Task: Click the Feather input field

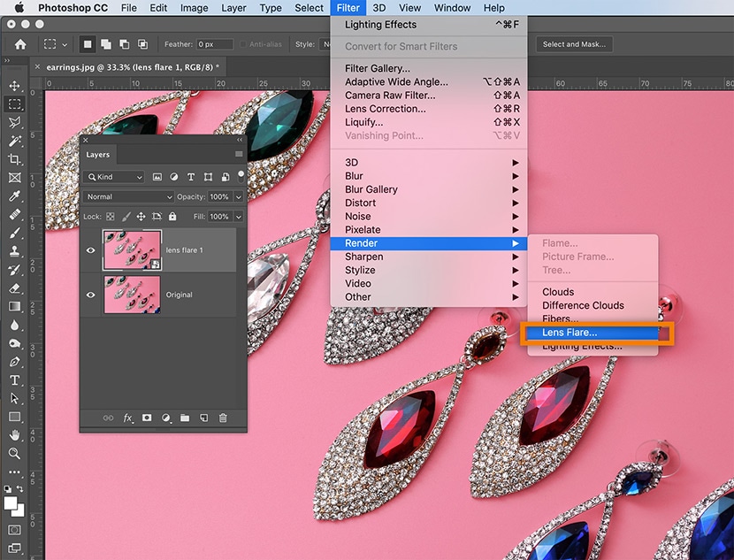Action: (x=215, y=44)
